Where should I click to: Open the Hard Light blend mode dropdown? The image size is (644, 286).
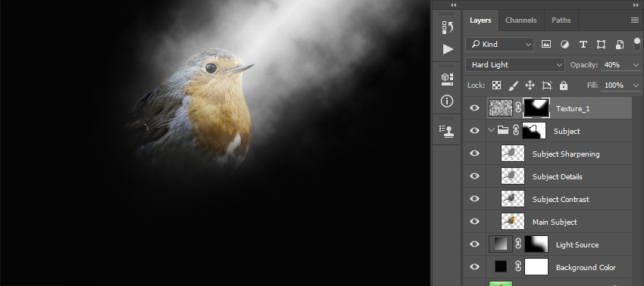515,65
